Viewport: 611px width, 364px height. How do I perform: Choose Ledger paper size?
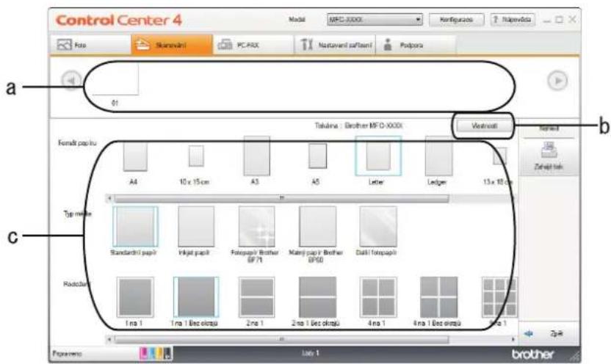coord(438,156)
